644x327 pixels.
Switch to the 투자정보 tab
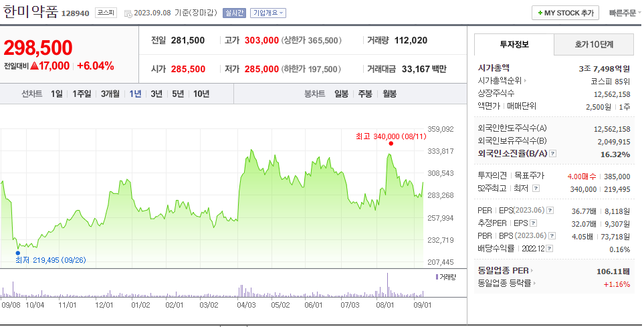(514, 44)
